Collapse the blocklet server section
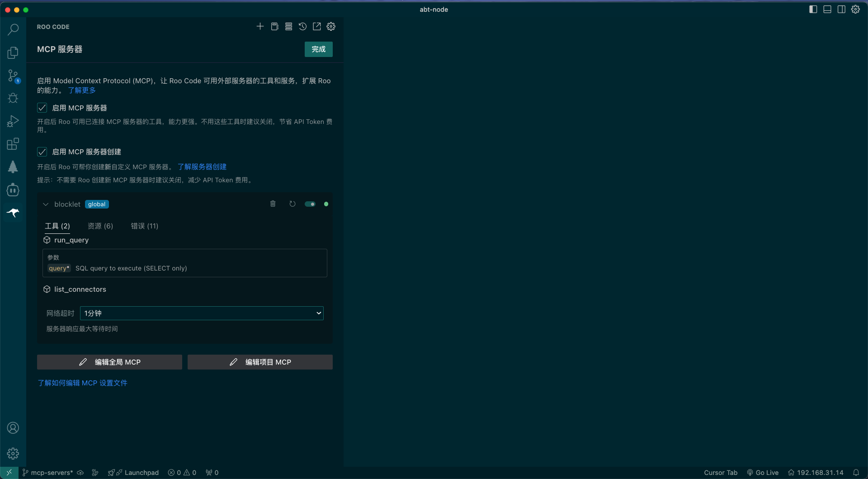This screenshot has width=868, height=479. 46,204
